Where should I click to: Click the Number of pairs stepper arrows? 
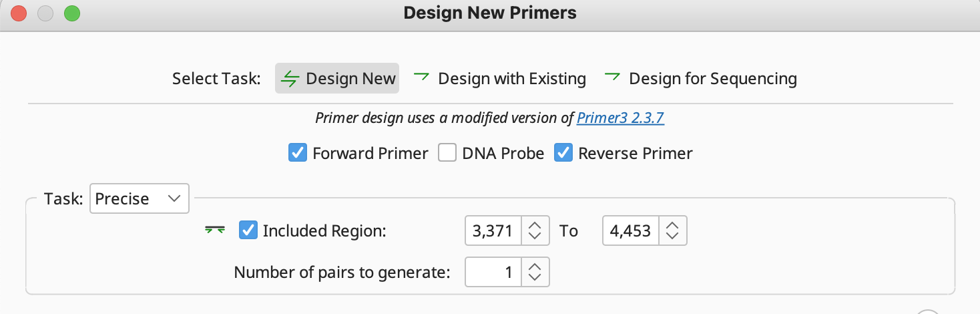click(x=535, y=272)
